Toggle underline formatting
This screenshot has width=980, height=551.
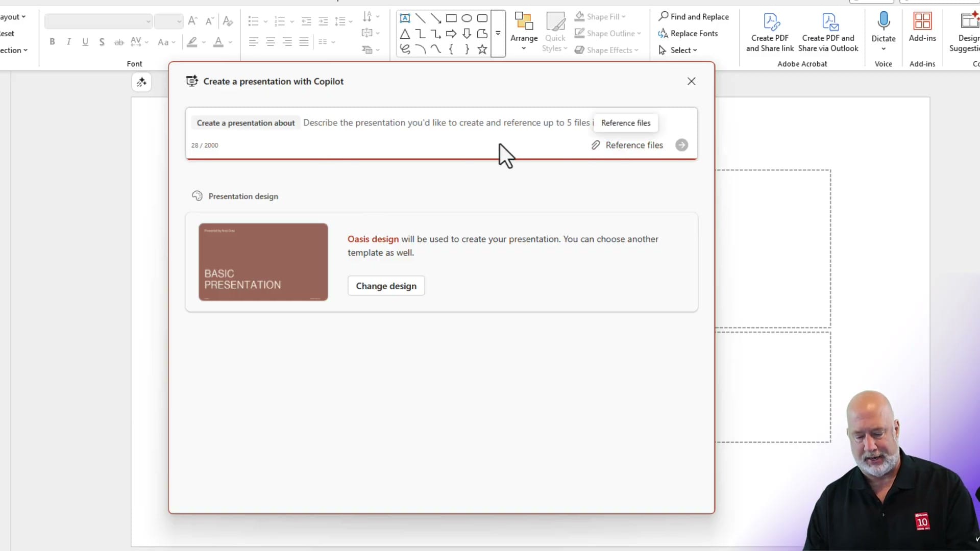click(85, 42)
